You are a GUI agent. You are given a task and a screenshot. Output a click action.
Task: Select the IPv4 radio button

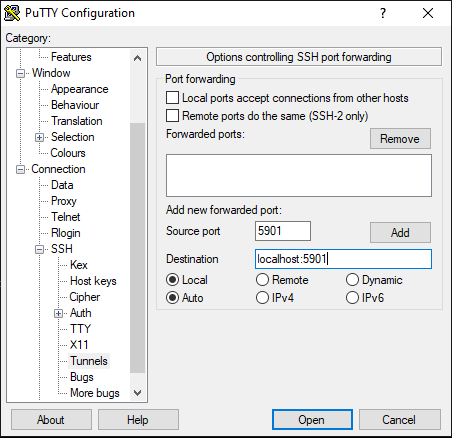coord(262,298)
